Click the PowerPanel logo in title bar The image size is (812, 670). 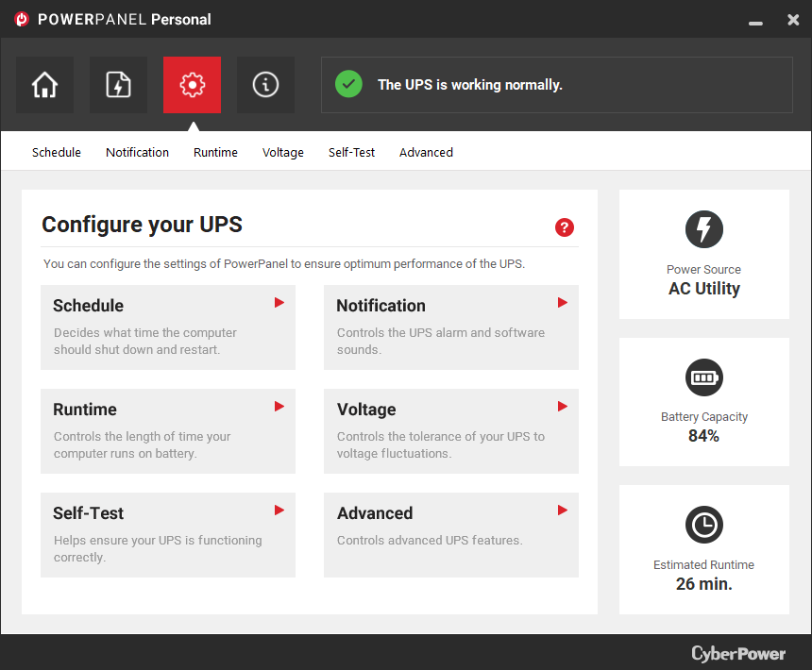[22, 19]
